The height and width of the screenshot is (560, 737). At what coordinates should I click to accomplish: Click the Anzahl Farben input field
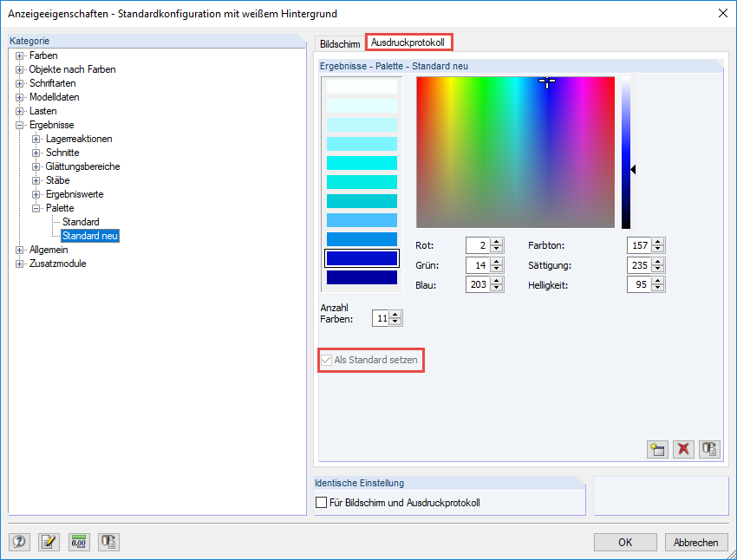(x=381, y=318)
